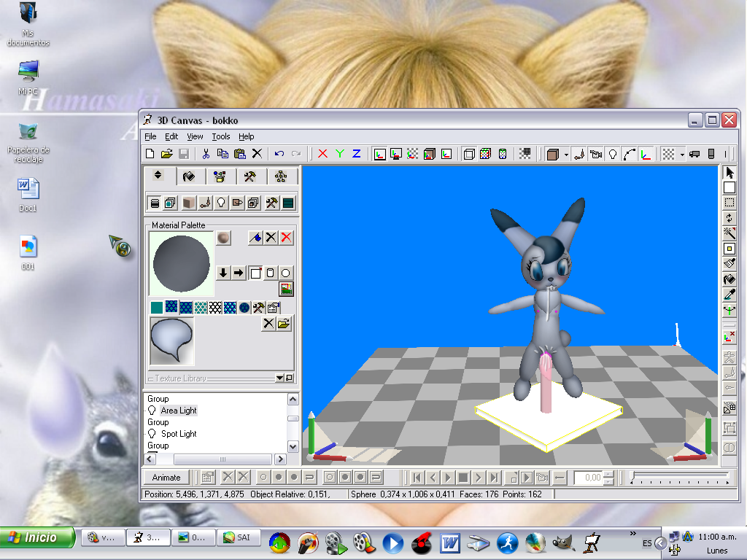Open the Tools menu
The width and height of the screenshot is (747, 560).
pos(220,136)
